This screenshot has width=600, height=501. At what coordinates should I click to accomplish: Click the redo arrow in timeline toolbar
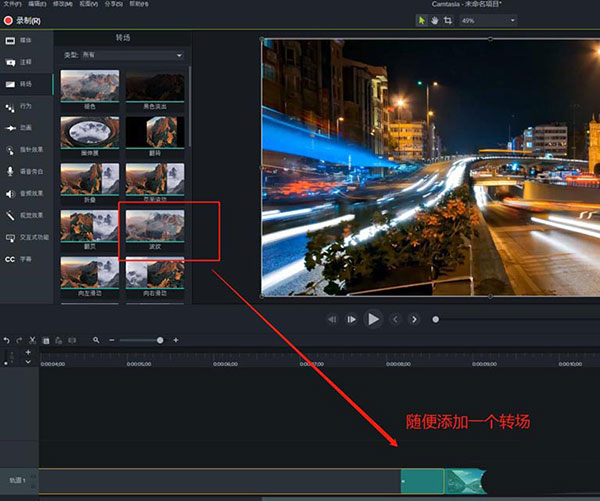[20, 340]
